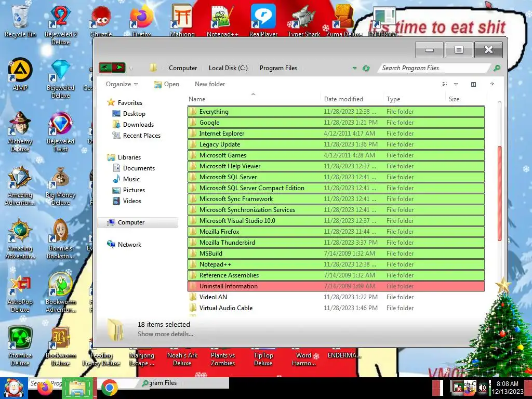Select Computer in navigation pane
Image resolution: width=532 pixels, height=399 pixels.
pos(138,222)
